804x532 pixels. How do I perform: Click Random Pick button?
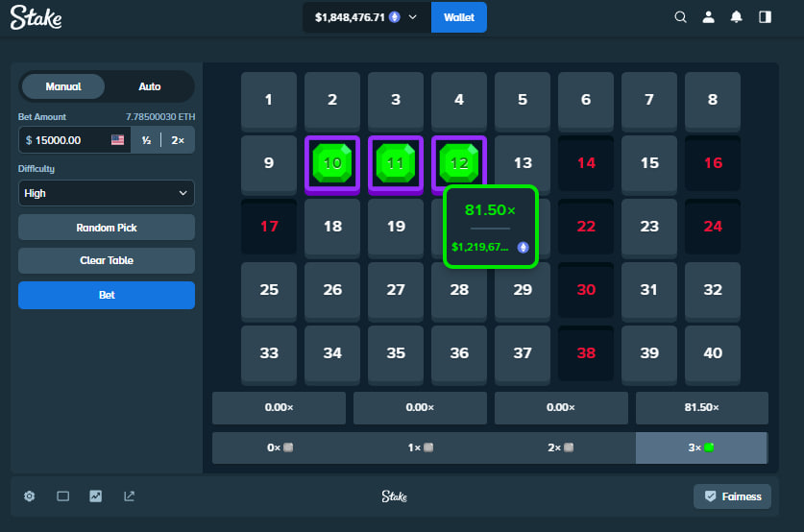107,228
